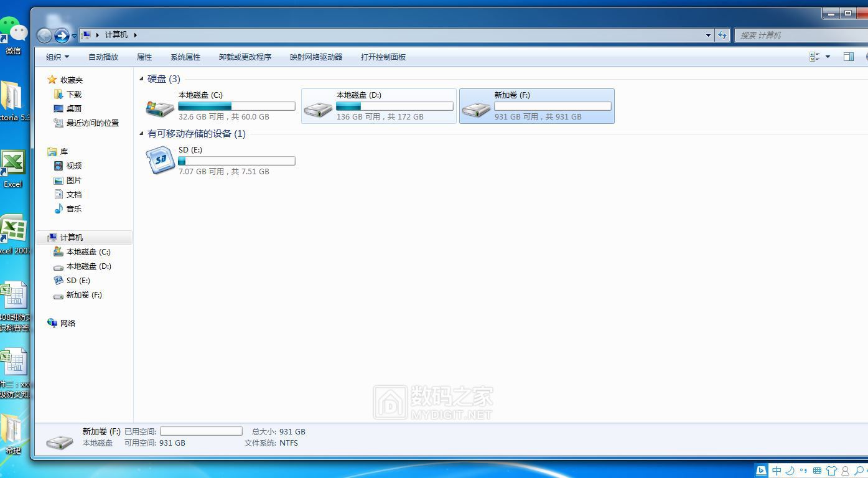Open the 视频 library
This screenshot has width=868, height=478.
click(x=73, y=166)
